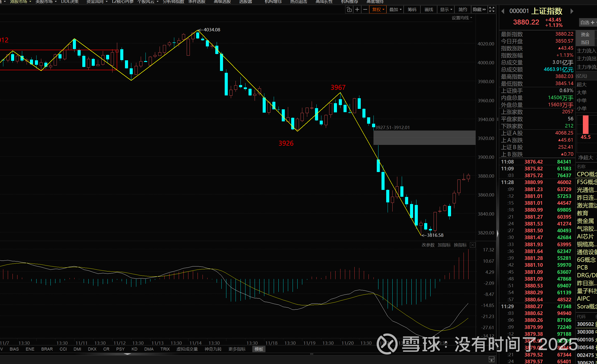Switch to the TRIX indicator tab

(x=165, y=349)
